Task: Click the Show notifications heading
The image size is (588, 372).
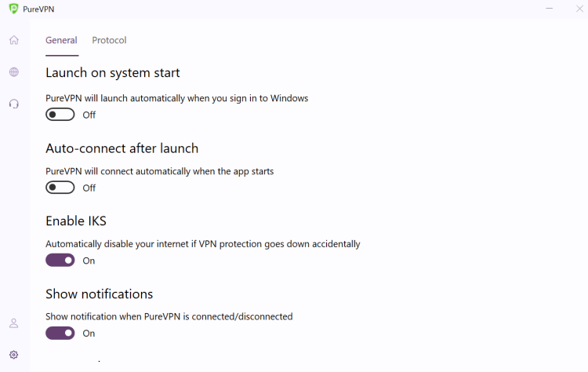Action: [x=99, y=294]
